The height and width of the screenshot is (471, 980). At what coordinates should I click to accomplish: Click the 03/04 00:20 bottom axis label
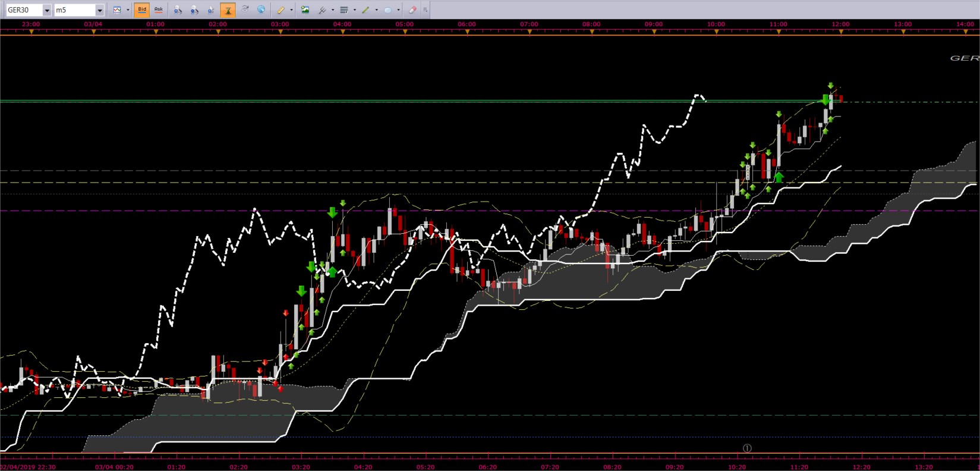[x=114, y=467]
